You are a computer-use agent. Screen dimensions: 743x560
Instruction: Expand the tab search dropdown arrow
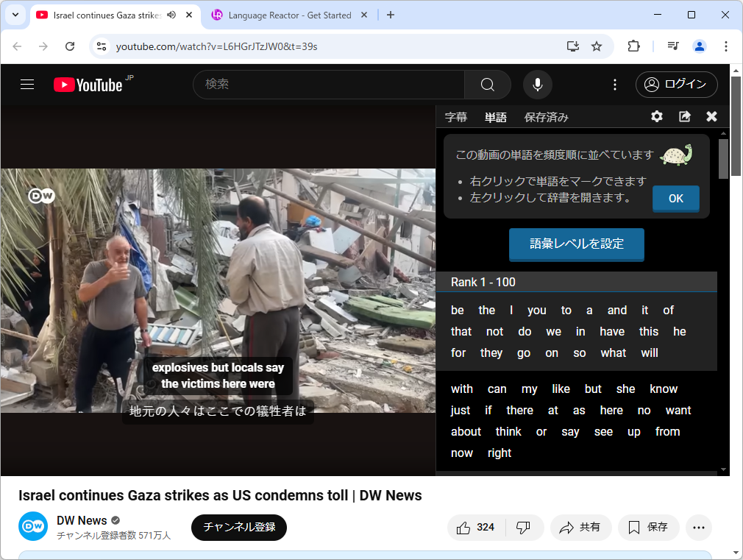point(15,15)
